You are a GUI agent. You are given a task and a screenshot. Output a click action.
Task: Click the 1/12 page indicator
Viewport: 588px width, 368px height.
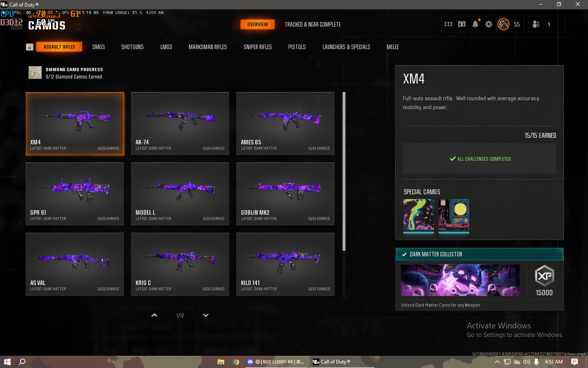(180, 316)
